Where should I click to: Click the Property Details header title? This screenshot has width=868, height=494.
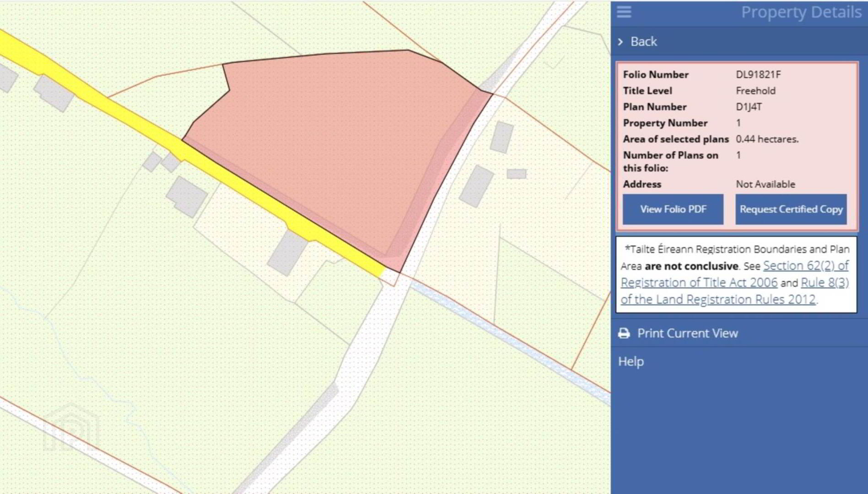pos(801,12)
